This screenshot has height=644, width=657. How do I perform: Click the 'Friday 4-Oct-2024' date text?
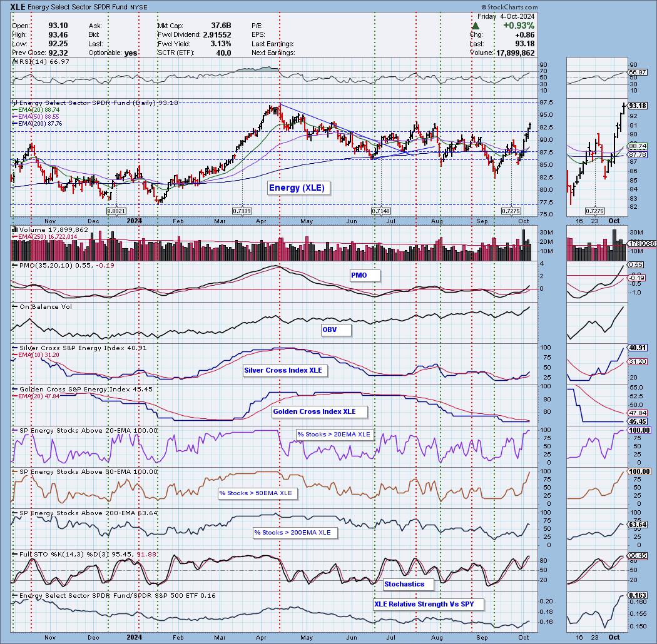pyautogui.click(x=506, y=16)
